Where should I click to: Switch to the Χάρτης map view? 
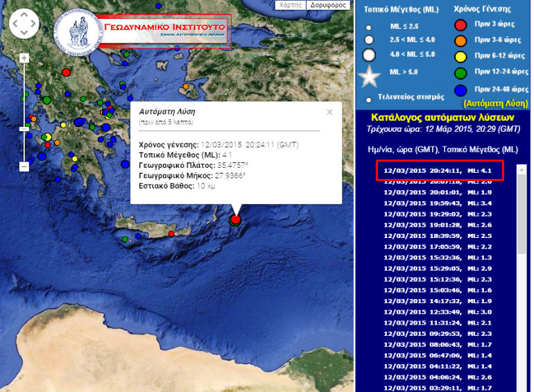290,5
